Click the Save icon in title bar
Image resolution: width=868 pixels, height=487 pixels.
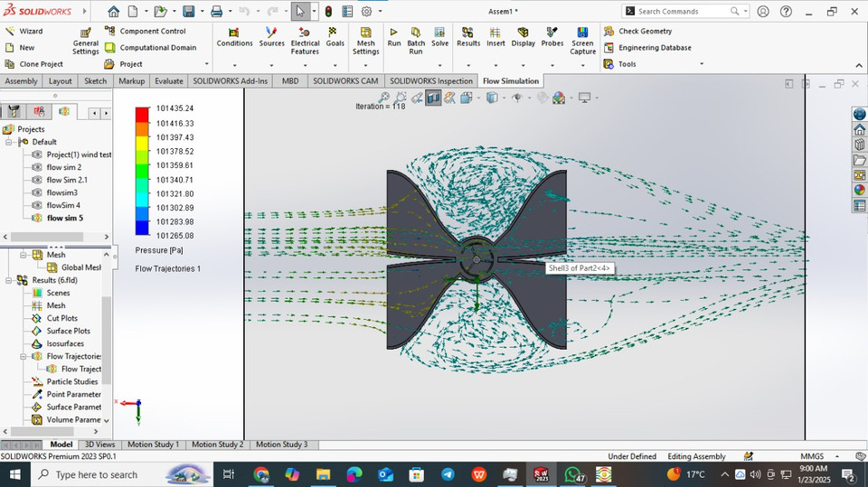[188, 11]
